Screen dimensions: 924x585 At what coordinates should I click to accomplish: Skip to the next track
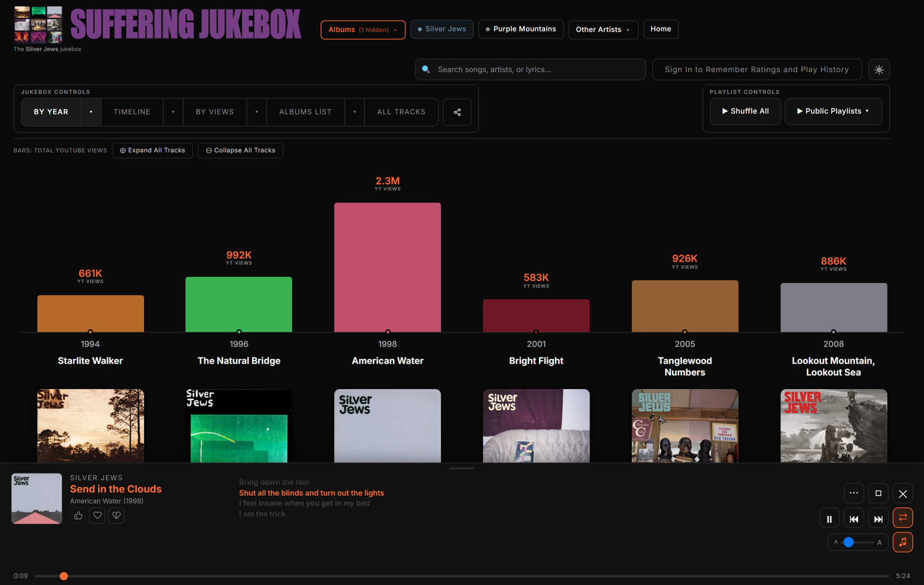[x=878, y=519]
